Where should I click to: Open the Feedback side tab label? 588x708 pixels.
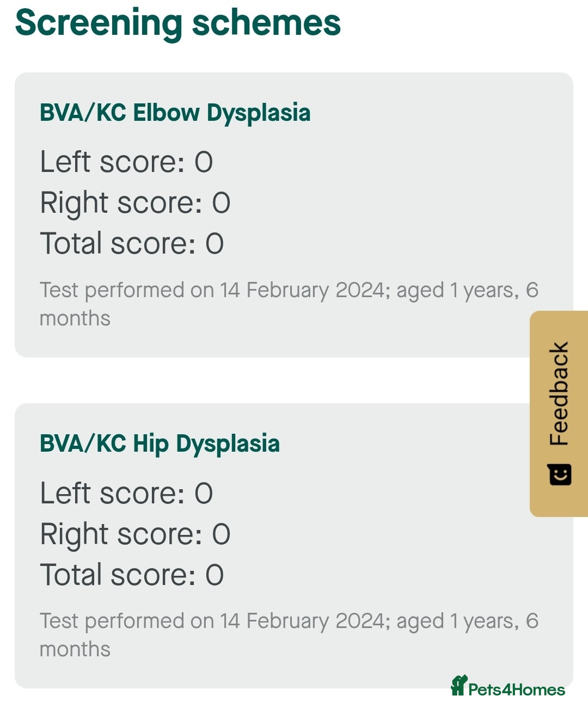(x=559, y=393)
